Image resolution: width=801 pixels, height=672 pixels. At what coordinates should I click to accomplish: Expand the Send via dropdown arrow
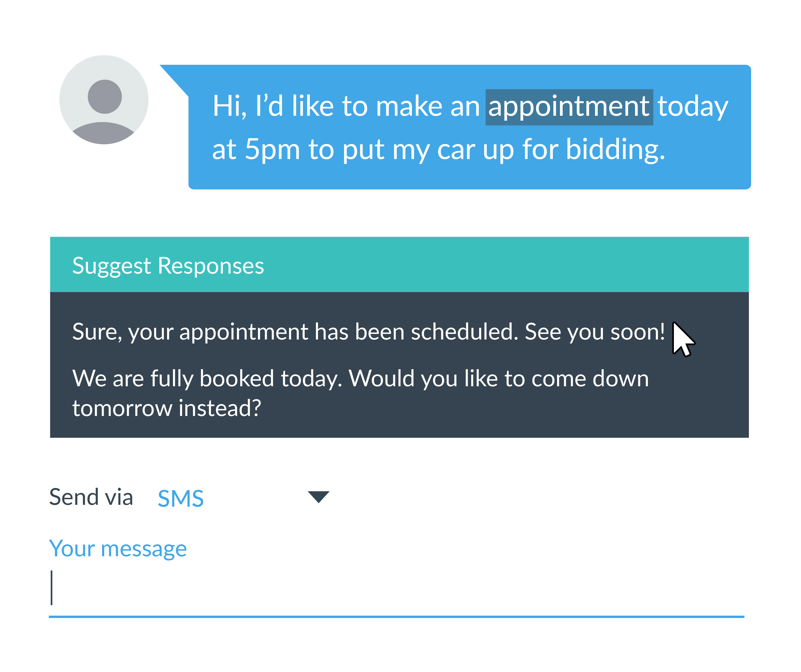pos(318,497)
